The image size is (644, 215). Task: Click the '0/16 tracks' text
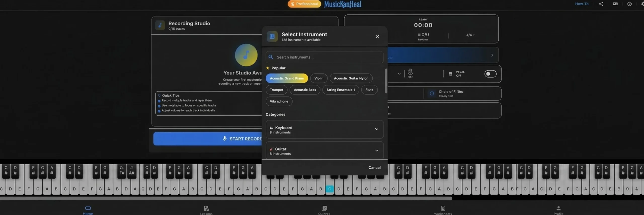tap(177, 29)
